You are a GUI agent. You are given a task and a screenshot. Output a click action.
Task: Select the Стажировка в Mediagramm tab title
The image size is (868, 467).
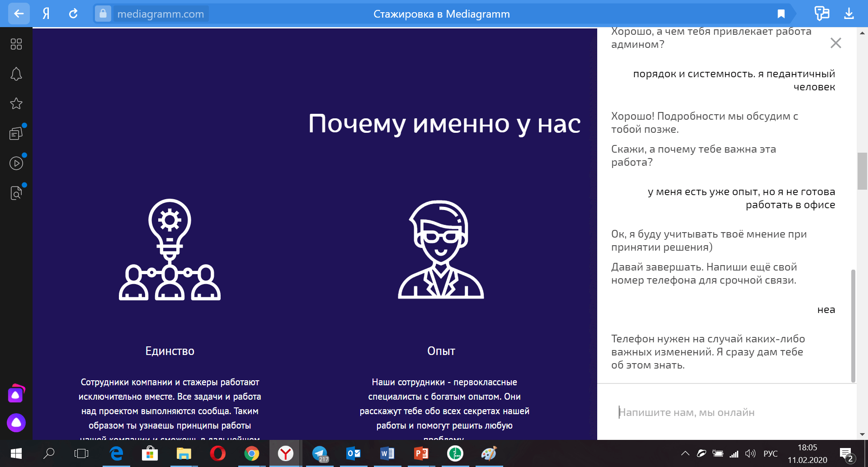(x=441, y=14)
